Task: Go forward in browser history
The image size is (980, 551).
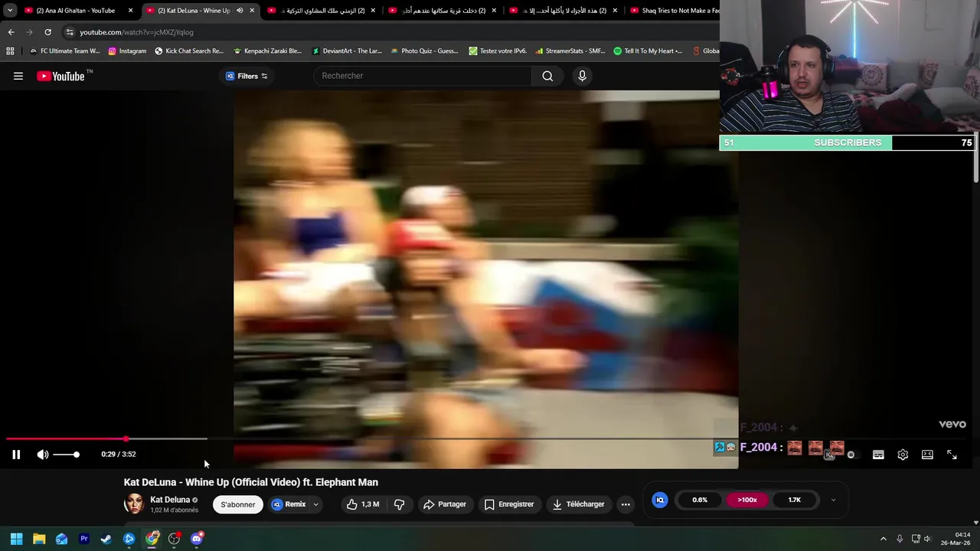Action: pos(29,32)
